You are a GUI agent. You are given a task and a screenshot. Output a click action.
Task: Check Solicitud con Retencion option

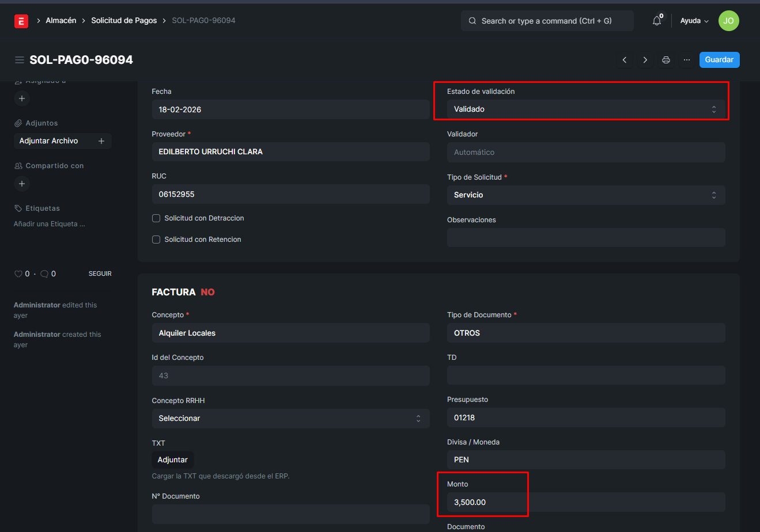point(156,240)
